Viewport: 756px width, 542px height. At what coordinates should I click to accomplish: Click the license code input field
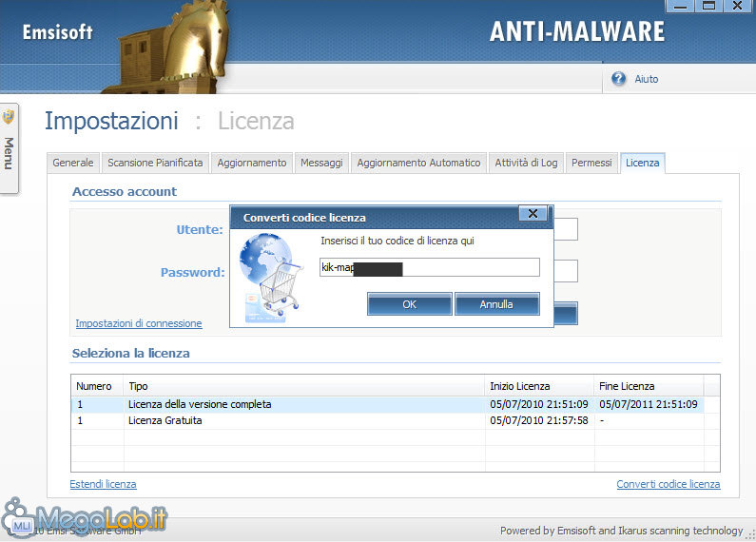[x=429, y=267]
